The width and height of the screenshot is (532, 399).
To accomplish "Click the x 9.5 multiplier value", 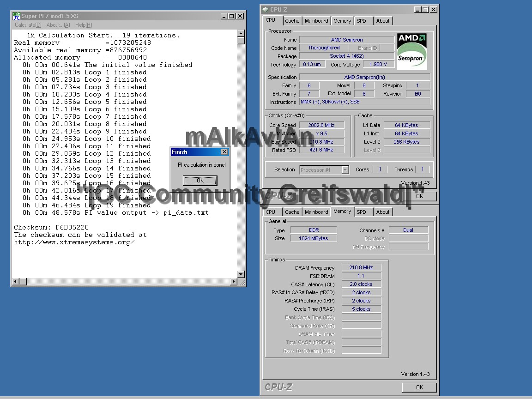I will [321, 133].
